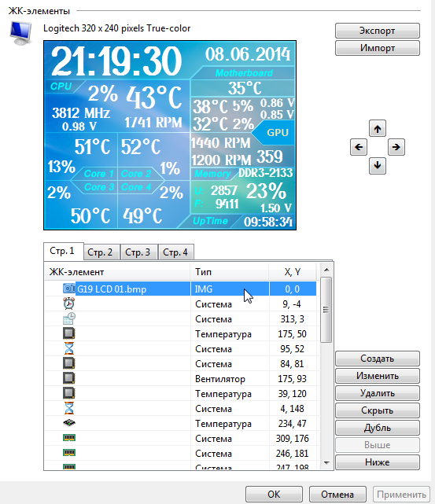Click the LCD preview image
This screenshot has height=504, width=435.
(x=170, y=135)
